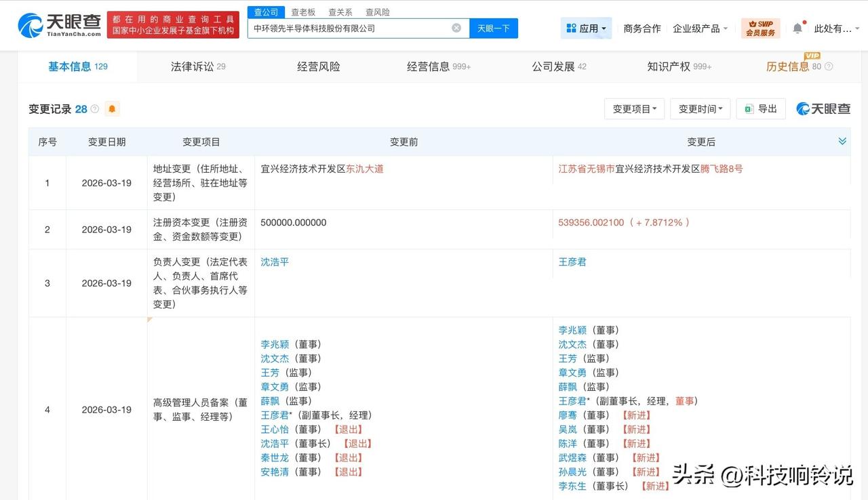
Task: Open 廖骞 (董事) 新进 profile link
Action: (568, 415)
